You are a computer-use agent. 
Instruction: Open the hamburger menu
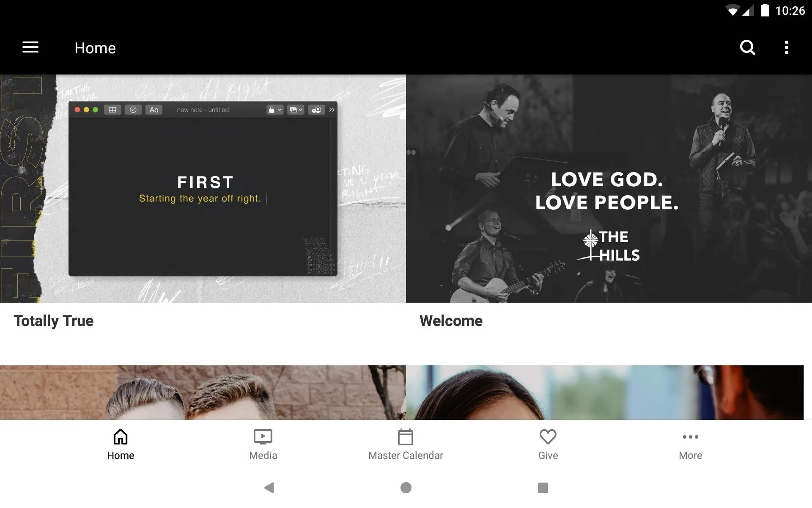tap(30, 47)
